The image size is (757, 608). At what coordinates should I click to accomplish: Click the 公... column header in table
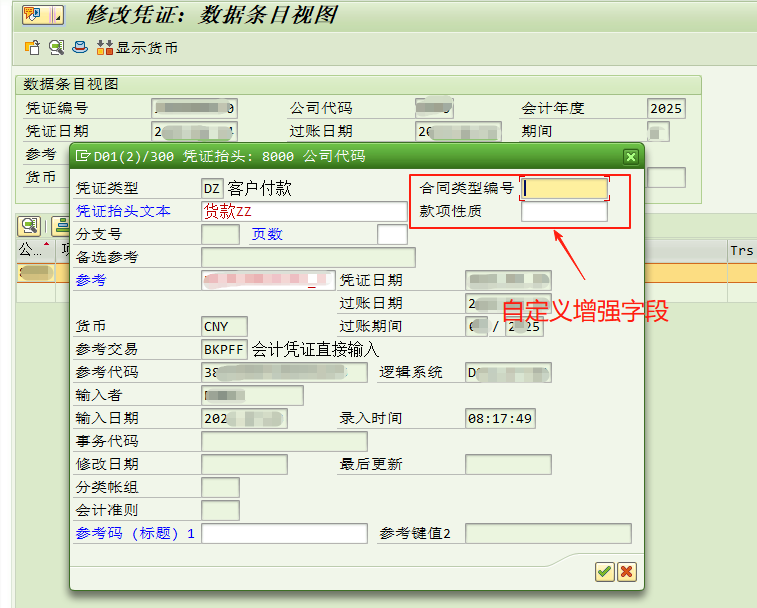tap(35, 250)
